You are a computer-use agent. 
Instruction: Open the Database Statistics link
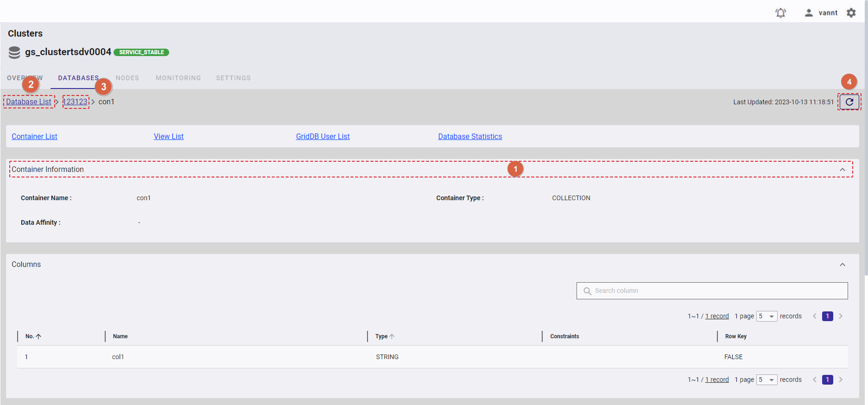pos(470,137)
